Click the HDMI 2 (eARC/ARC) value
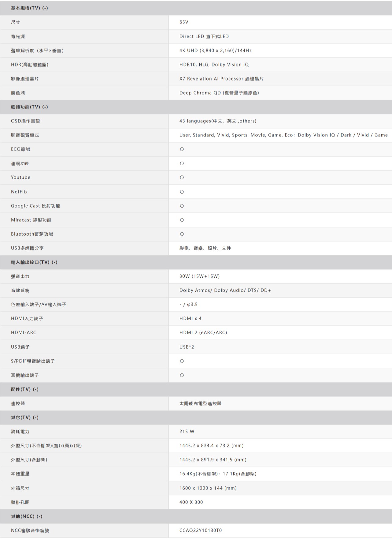The image size is (392, 540). tap(203, 332)
